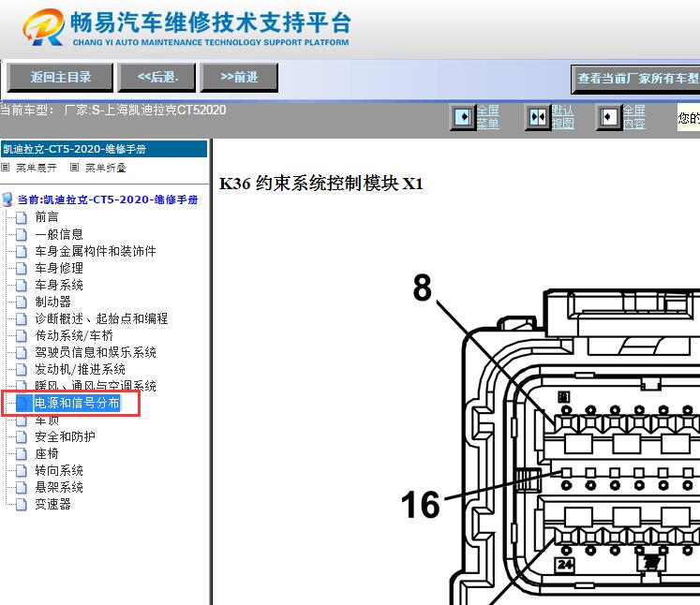Click the page icon beside 安全和防护

(x=22, y=437)
